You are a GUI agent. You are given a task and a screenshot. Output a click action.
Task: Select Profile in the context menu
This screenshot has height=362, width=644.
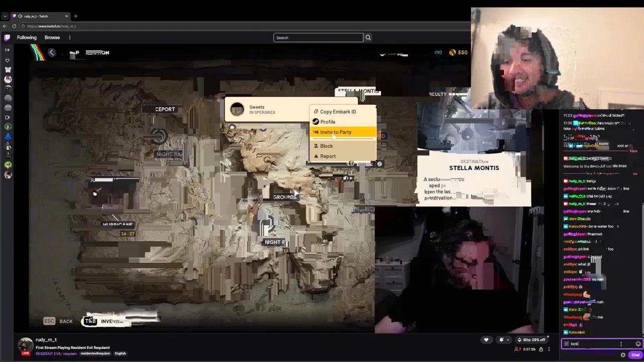[343, 122]
